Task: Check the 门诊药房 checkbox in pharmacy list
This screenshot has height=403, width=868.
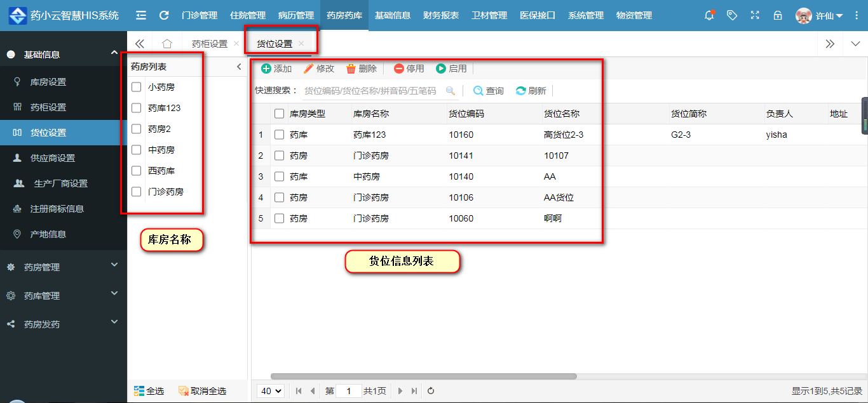Action: pyautogui.click(x=136, y=191)
